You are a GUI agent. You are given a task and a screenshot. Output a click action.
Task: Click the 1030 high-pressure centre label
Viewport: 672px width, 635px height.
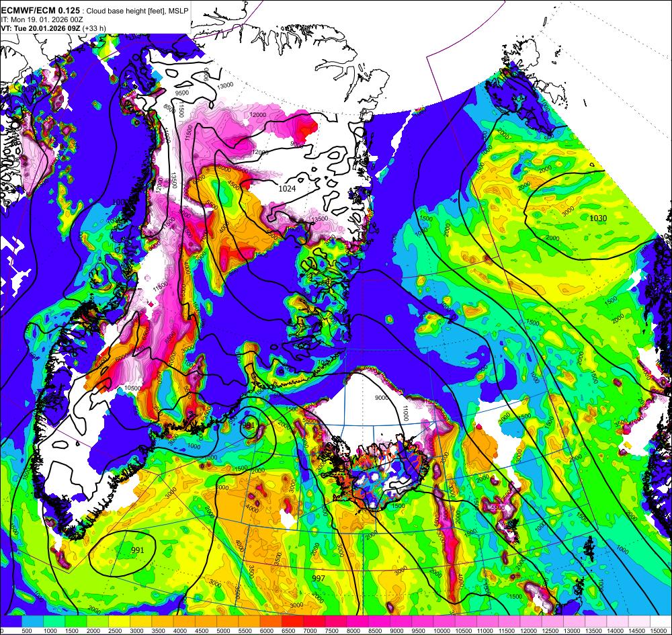click(598, 218)
